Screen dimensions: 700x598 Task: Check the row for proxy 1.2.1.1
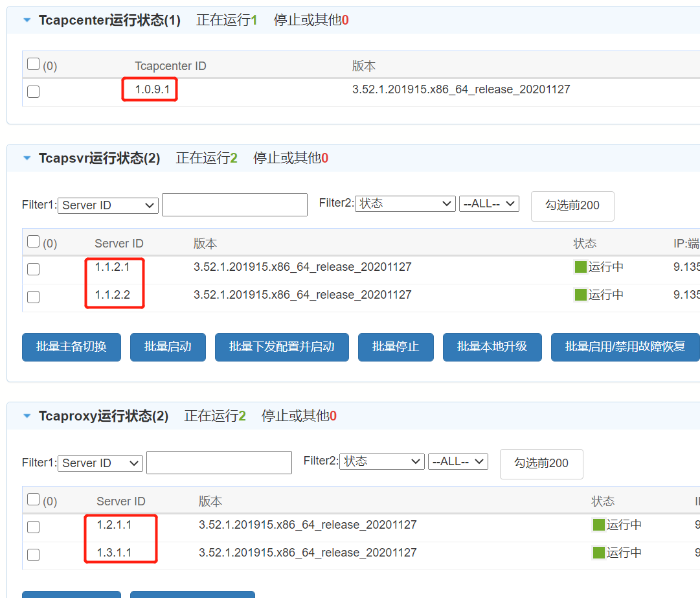(34, 527)
